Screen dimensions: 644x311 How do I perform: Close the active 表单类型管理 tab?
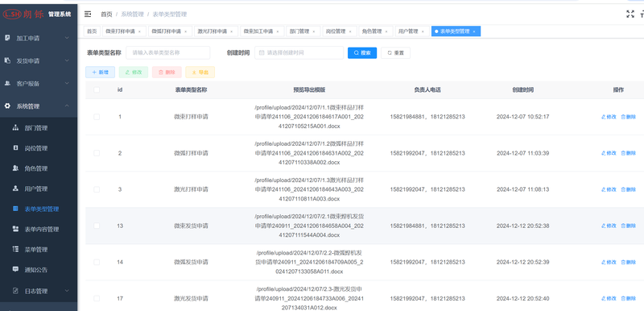tap(474, 31)
